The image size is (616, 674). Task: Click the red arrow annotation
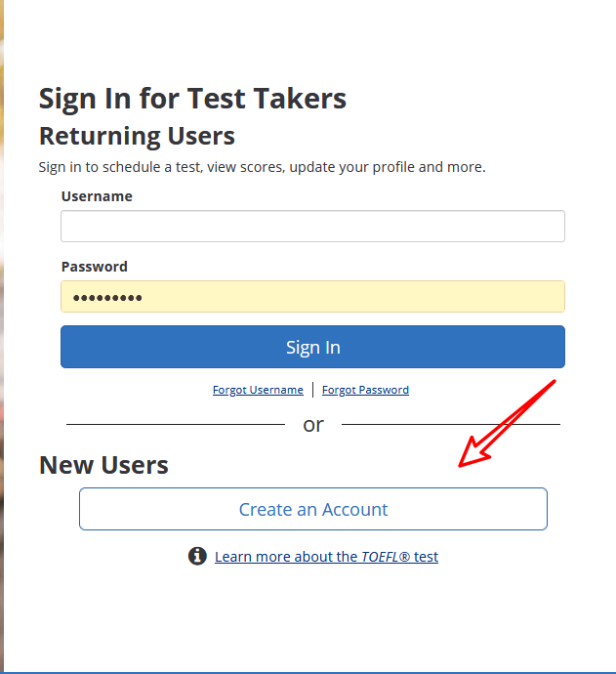point(506,424)
